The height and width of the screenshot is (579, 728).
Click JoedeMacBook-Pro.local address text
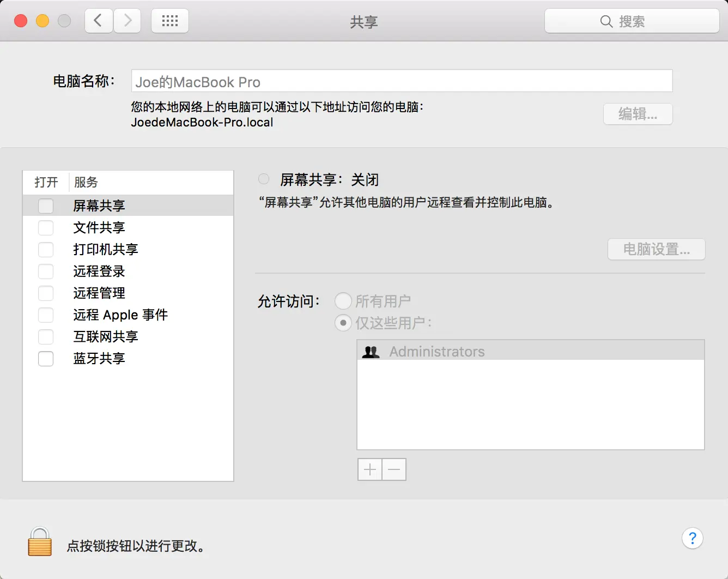pyautogui.click(x=202, y=122)
